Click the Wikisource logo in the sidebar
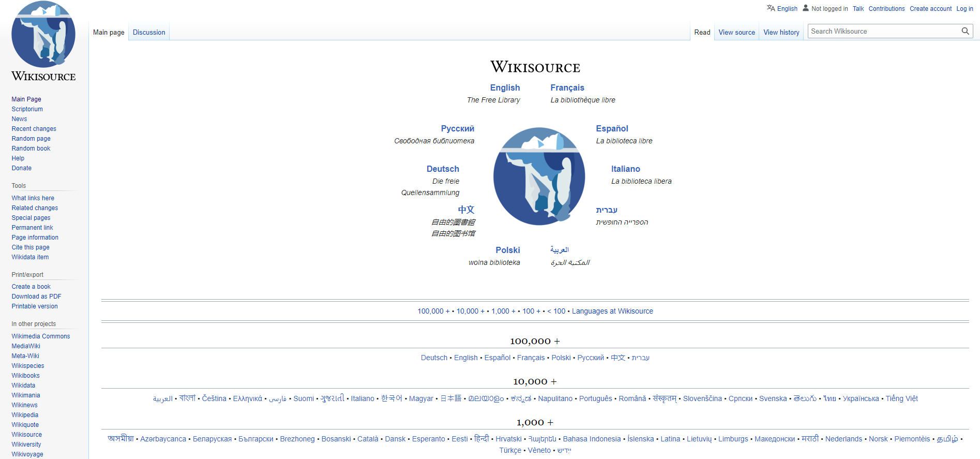Screen dimensions: 980x459 (x=43, y=41)
